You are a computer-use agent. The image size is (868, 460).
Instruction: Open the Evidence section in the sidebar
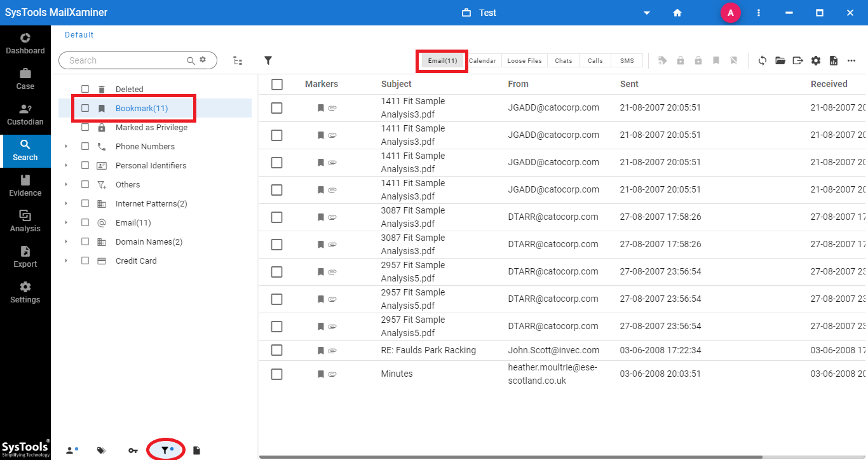25,186
